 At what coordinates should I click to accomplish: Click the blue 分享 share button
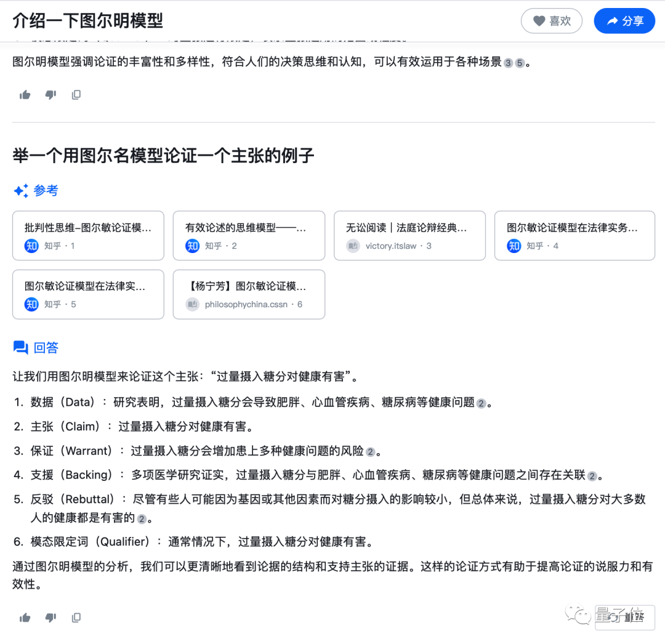[x=624, y=21]
